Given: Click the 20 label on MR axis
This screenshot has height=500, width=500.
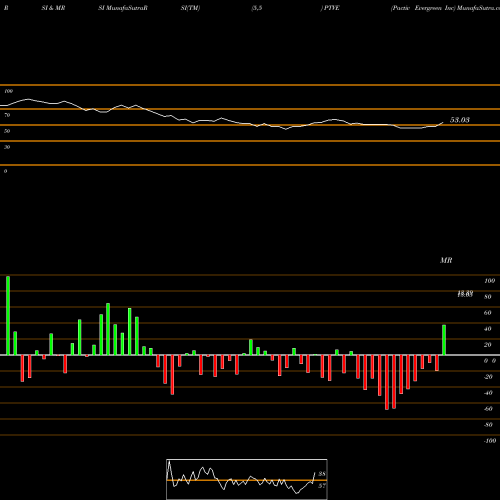Looking at the screenshot, I should point(487,345).
